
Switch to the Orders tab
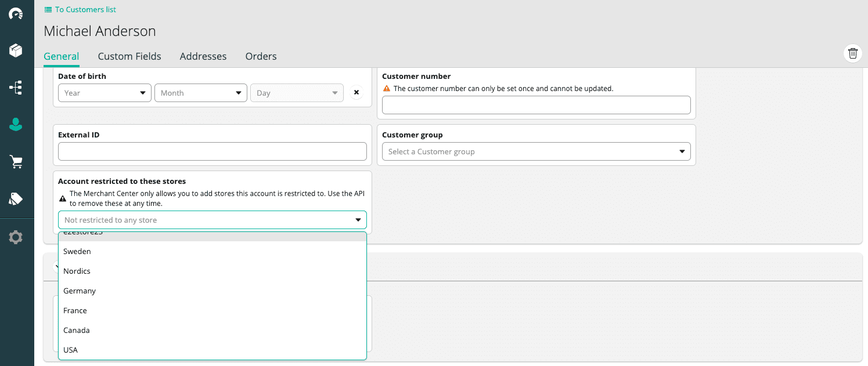pyautogui.click(x=261, y=56)
